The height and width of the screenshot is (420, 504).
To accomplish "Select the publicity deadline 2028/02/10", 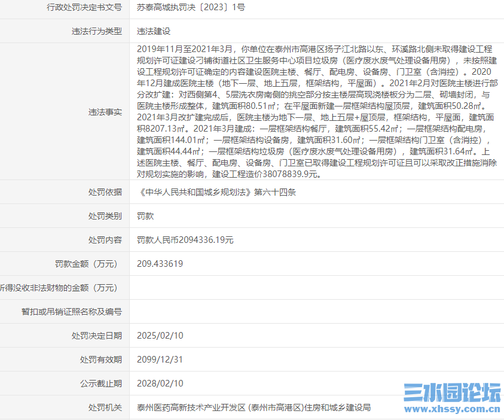I will click(x=159, y=383).
